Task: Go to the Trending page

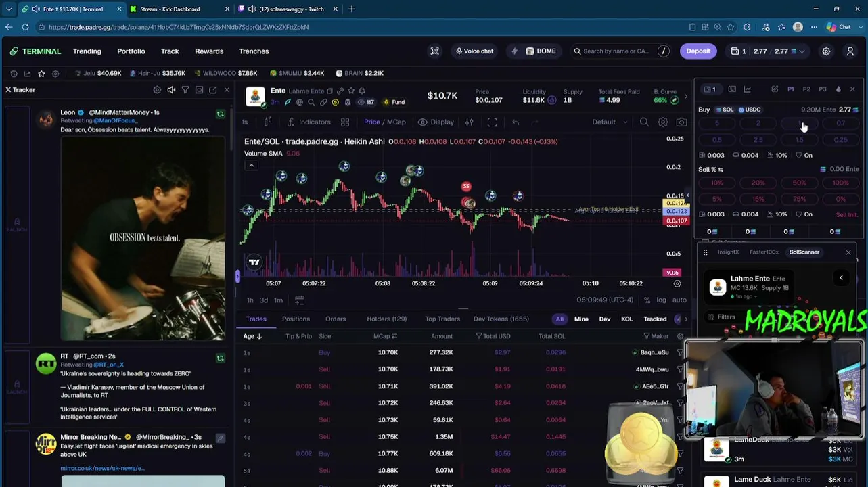Action: [87, 51]
